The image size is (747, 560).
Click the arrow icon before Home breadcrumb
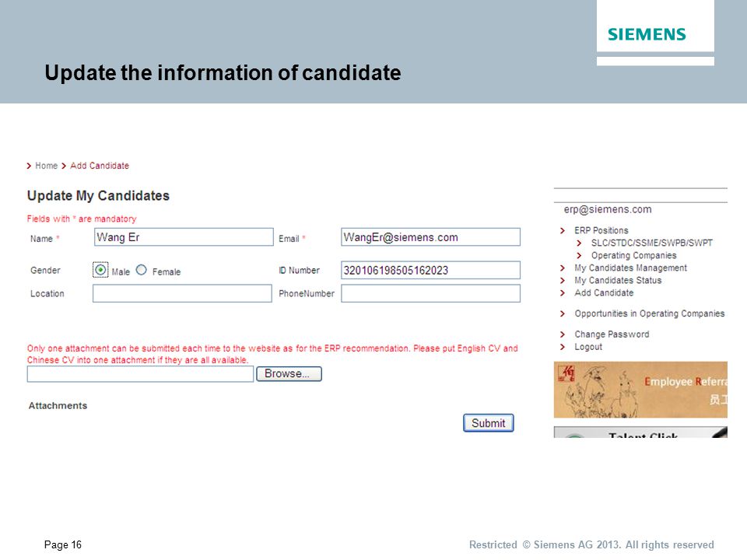29,166
